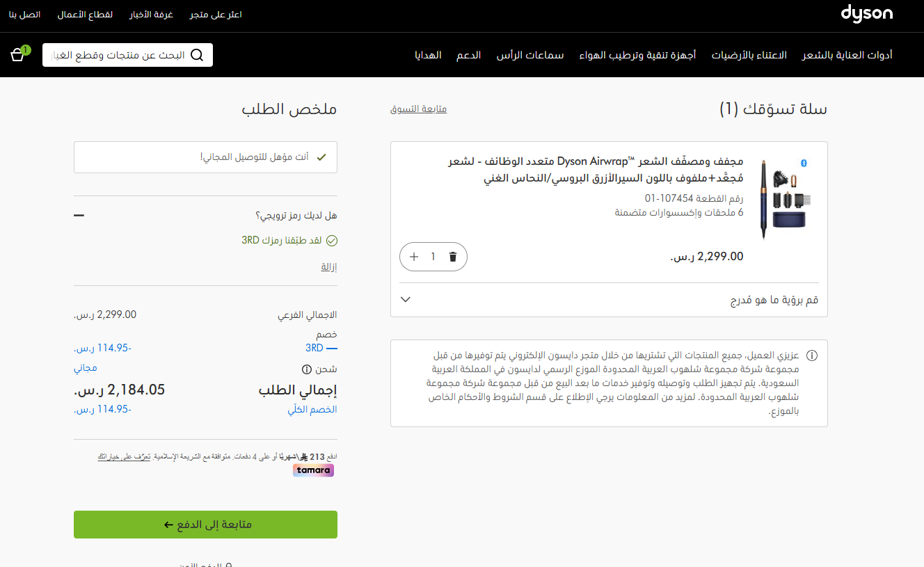924x567 pixels.
Task: Click the Bluetooth icon on the product image
Action: tap(804, 163)
